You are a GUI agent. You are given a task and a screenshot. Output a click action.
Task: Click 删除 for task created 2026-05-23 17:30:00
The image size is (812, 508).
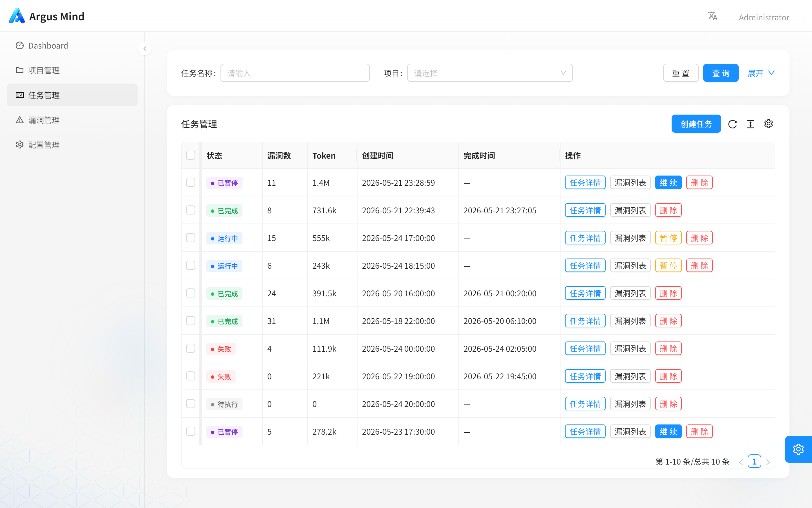click(699, 432)
